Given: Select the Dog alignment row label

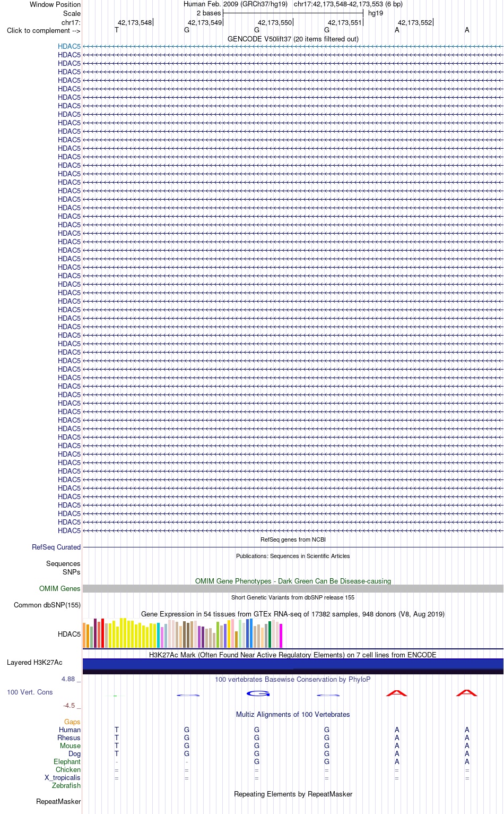Looking at the screenshot, I should [74, 753].
